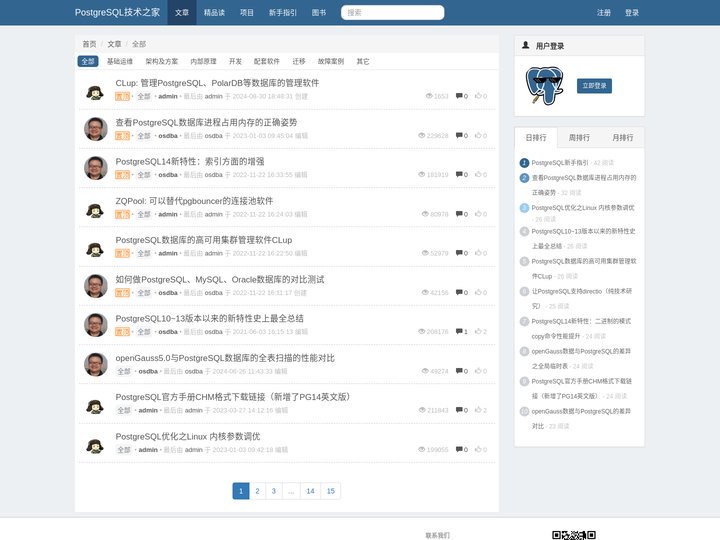
Task: Click the avatar of the PostgreSQL14新特性 article
Action: 96,168
